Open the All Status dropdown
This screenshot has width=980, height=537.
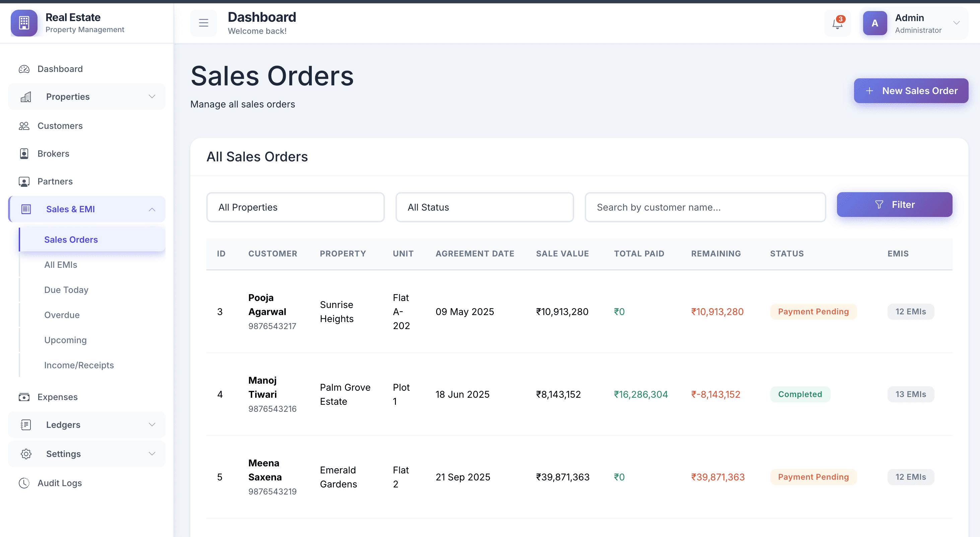(x=484, y=207)
